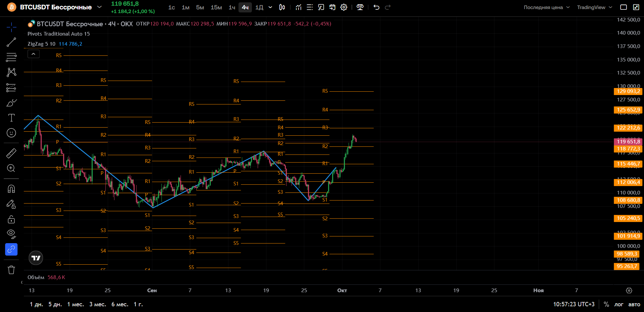Set date range to 1 мес.
The height and width of the screenshot is (312, 644).
(x=75, y=304)
